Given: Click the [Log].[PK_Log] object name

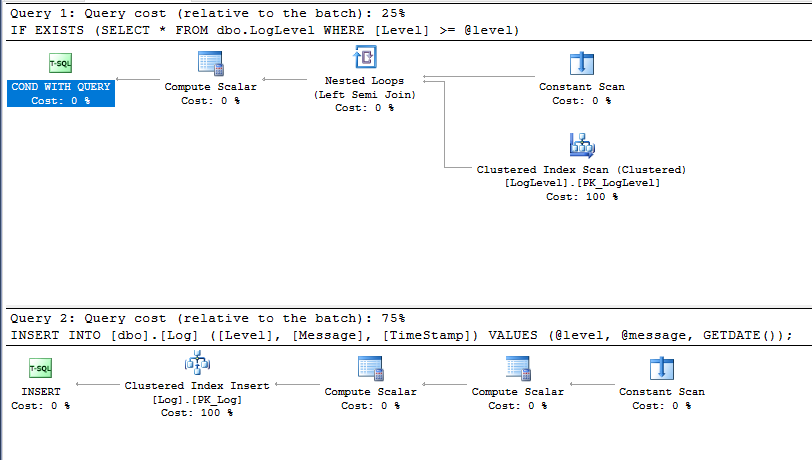Looking at the screenshot, I should [x=197, y=399].
